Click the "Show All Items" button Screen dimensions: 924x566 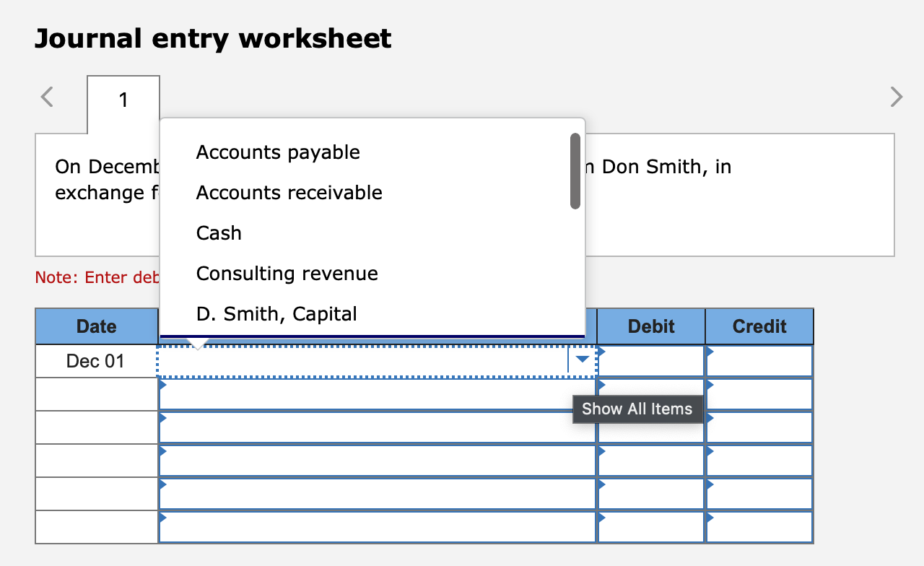pyautogui.click(x=638, y=409)
